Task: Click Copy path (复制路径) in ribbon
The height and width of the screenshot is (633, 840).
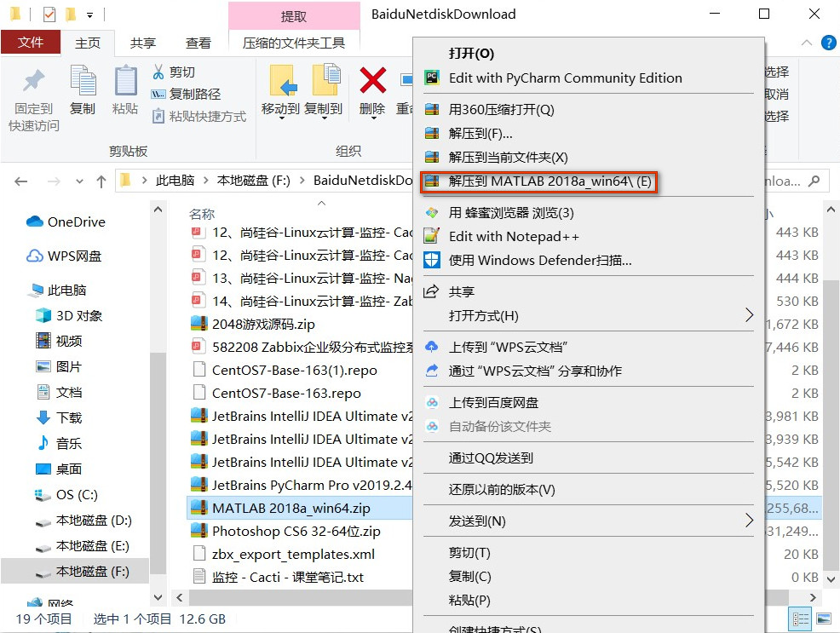Action: (186, 95)
